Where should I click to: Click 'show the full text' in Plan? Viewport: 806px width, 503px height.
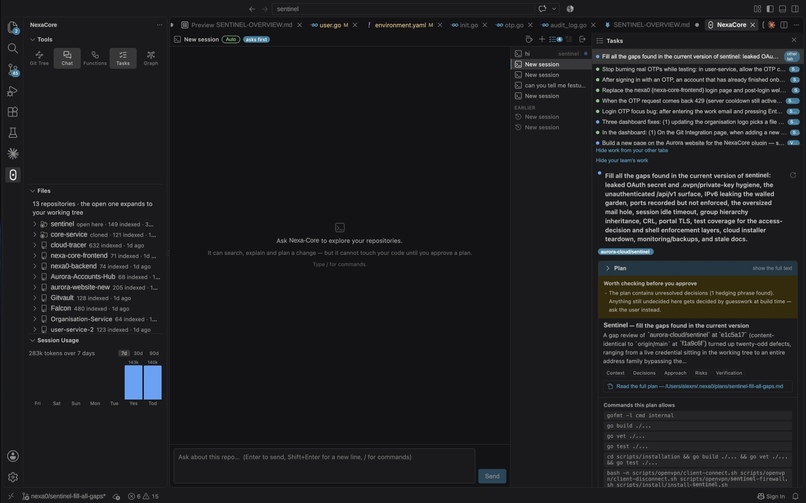[x=772, y=268]
